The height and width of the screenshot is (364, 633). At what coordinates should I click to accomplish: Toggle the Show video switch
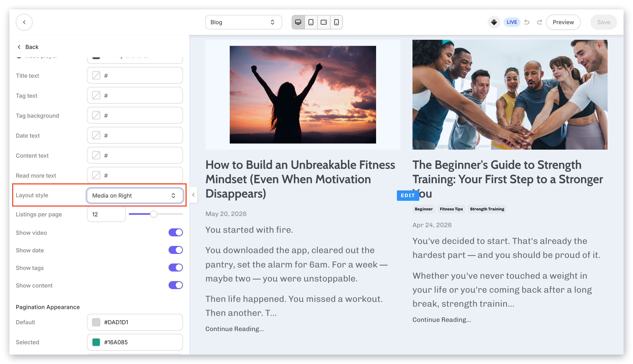coord(175,233)
